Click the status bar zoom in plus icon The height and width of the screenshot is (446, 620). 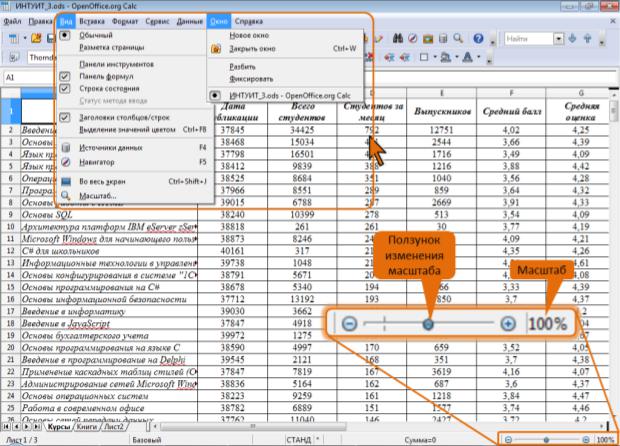coord(586,440)
